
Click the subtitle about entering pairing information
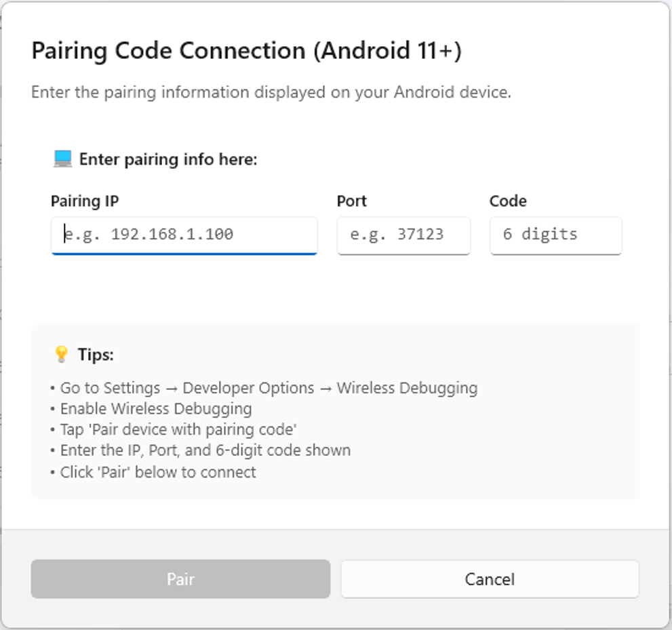click(271, 92)
